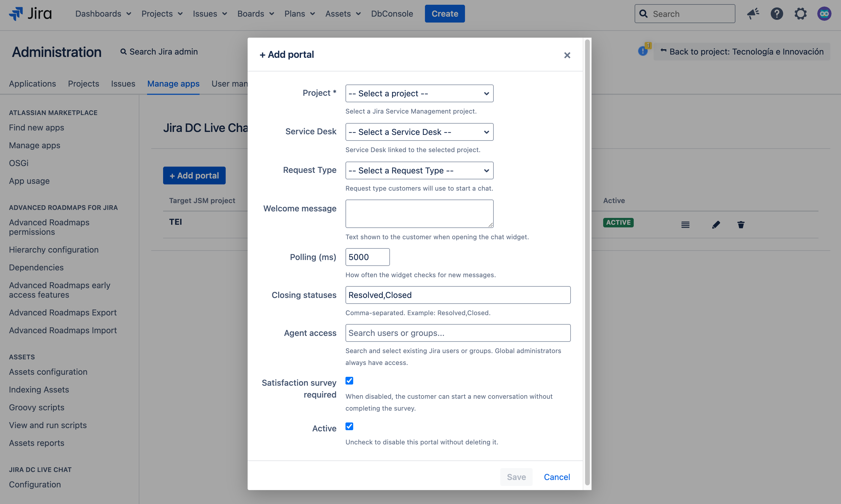This screenshot has width=841, height=504.
Task: Open Hierarchy configuration
Action: pyautogui.click(x=54, y=250)
